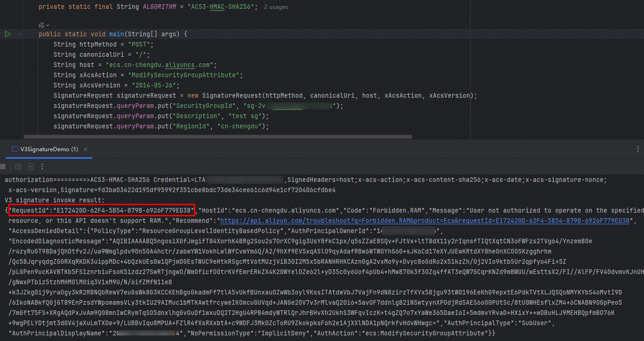This screenshot has height=341, width=644.
Task: Click the "ecs.cn-chengdu.aliyuncs.com" host string in editor
Action: coord(159,65)
